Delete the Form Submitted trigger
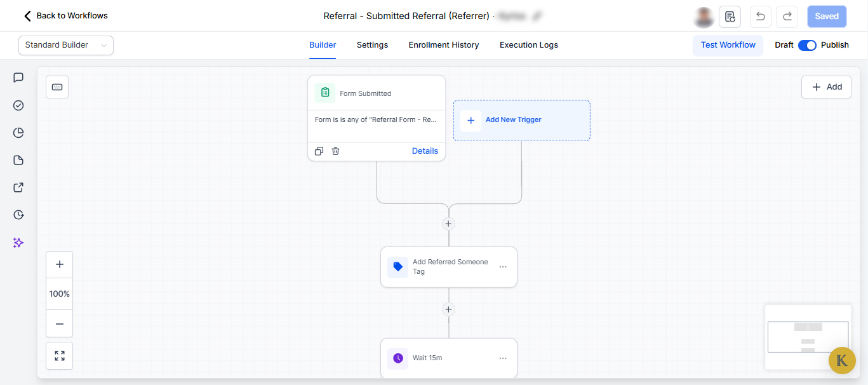The height and width of the screenshot is (385, 868). click(x=336, y=151)
